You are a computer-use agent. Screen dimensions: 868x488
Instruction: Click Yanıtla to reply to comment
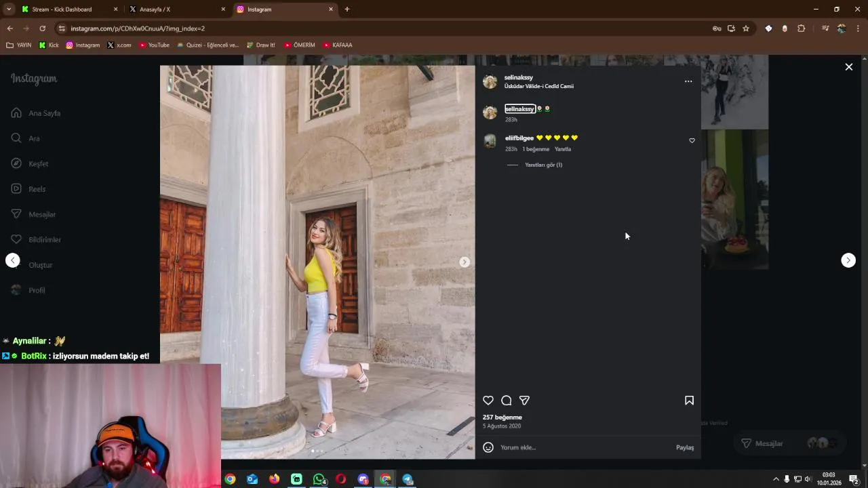563,149
